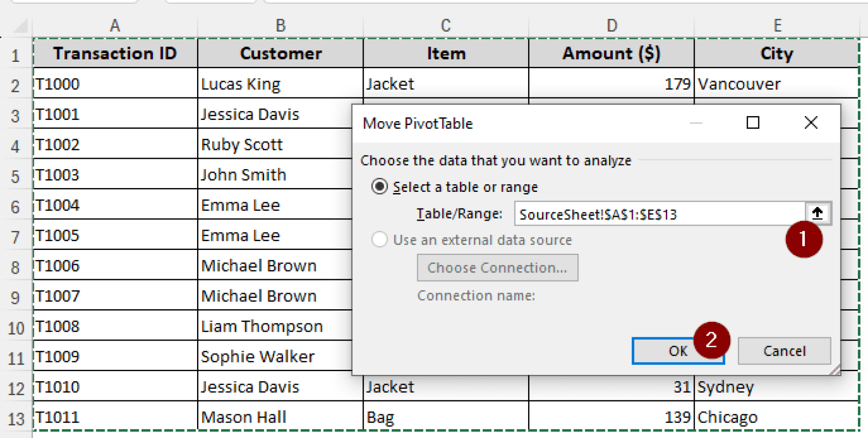This screenshot has width=868, height=438.
Task: Click the Choose Connection button
Action: (x=497, y=268)
